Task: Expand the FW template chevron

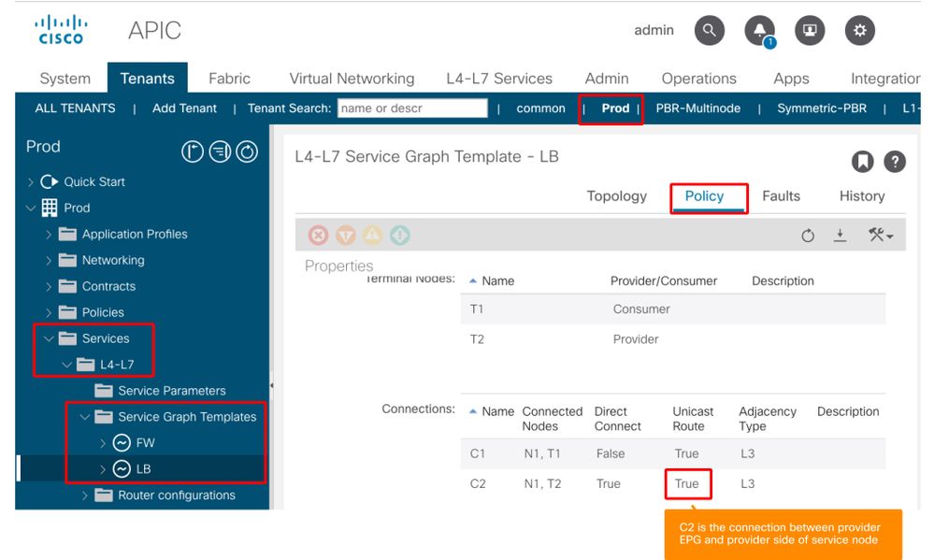Action: click(103, 442)
